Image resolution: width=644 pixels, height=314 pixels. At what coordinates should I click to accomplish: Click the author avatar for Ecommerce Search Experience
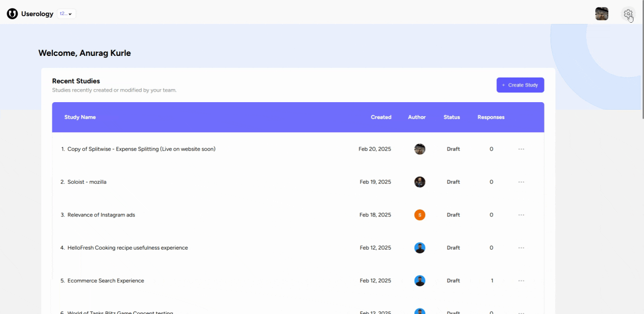click(x=420, y=280)
